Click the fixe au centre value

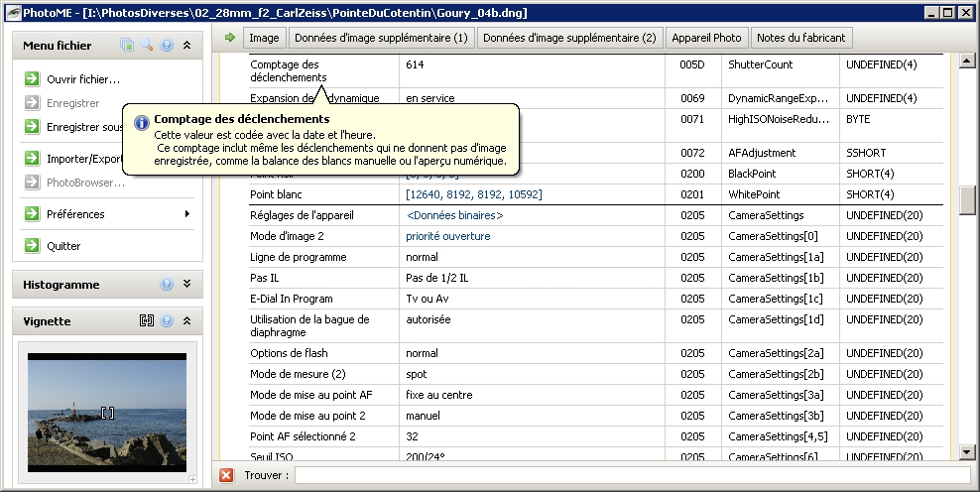tap(439, 395)
